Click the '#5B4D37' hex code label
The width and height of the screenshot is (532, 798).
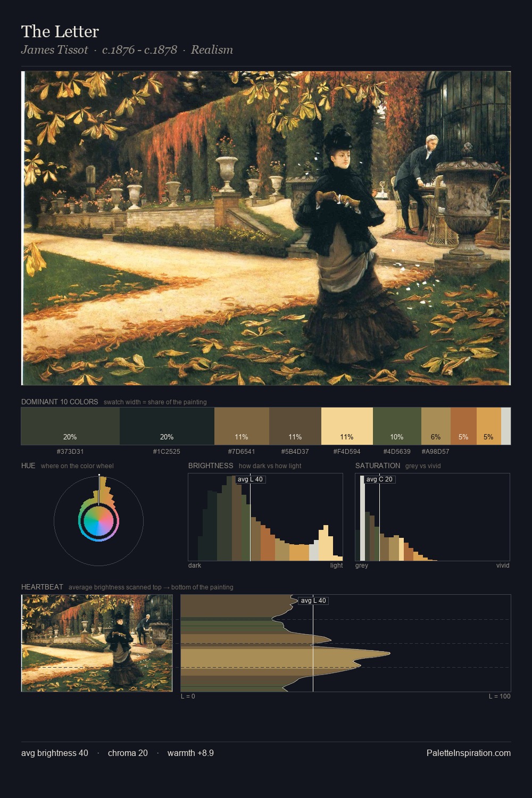click(295, 452)
